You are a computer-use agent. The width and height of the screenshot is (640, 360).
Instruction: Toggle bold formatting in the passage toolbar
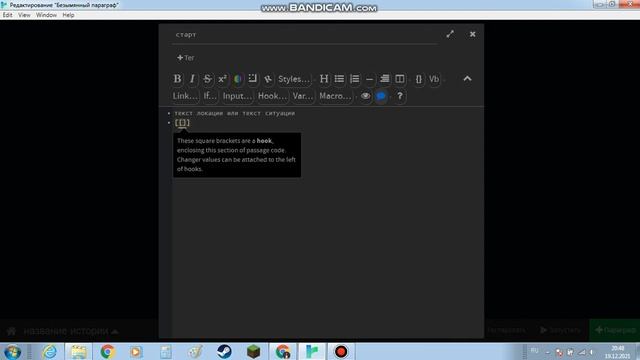pyautogui.click(x=177, y=79)
